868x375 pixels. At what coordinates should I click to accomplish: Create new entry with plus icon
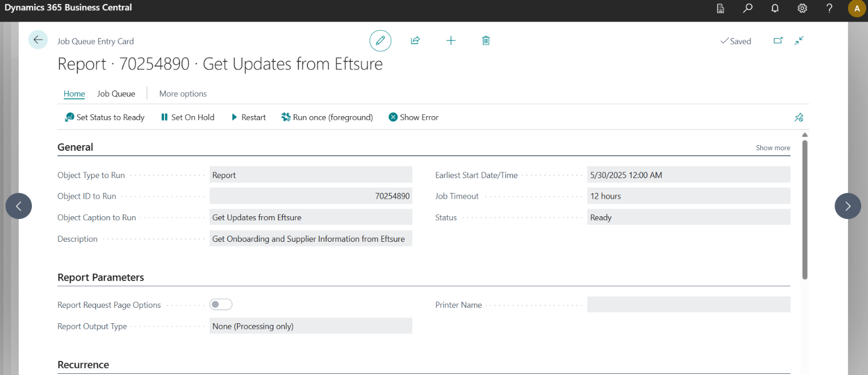point(451,40)
